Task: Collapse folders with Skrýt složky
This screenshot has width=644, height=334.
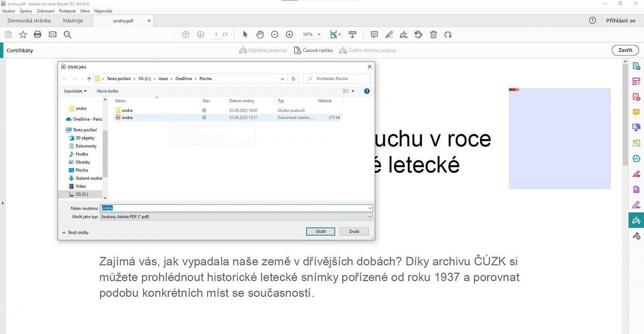Action: pyautogui.click(x=75, y=232)
